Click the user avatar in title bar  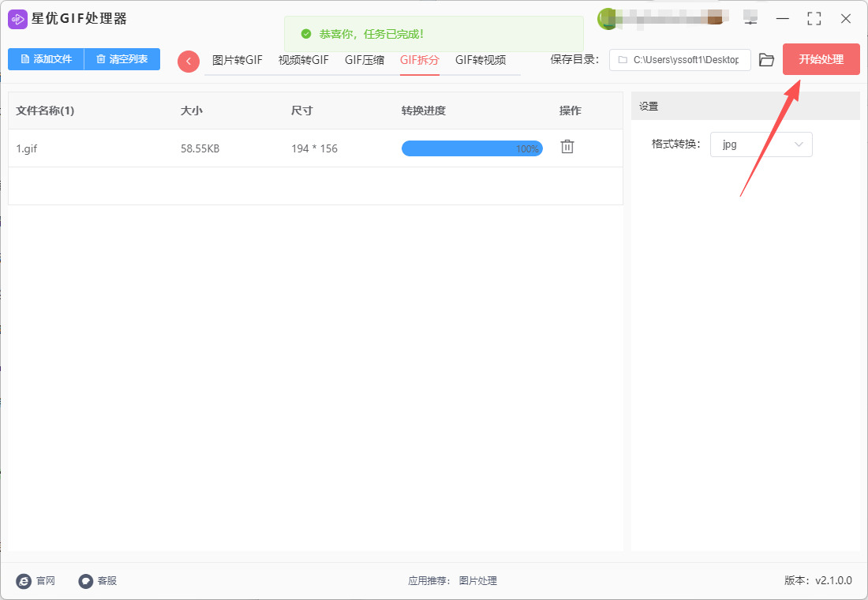(x=607, y=18)
